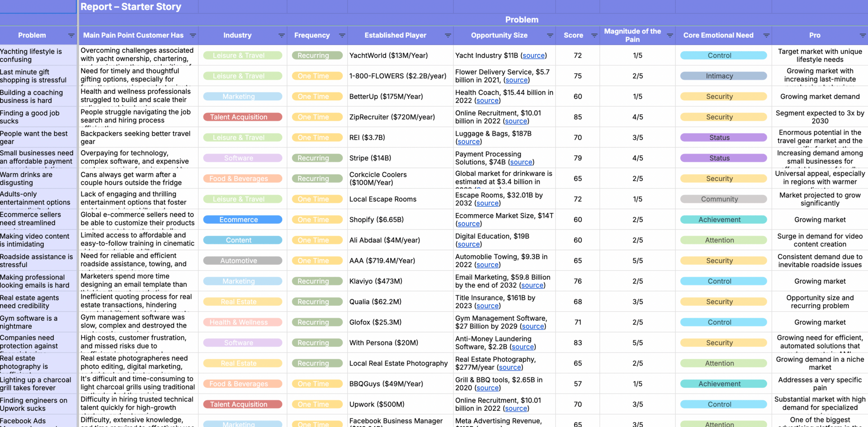The image size is (868, 427).
Task: Select the 'Warm drinks are disgusting' cell
Action: (38, 178)
